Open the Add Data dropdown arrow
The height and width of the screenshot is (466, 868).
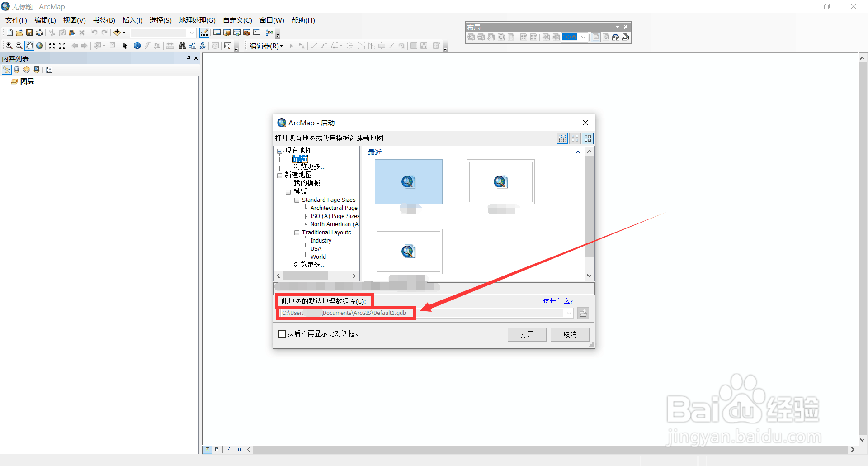coord(124,33)
